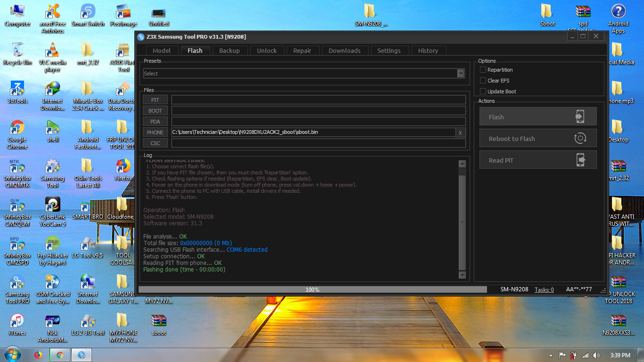Click the CSC file path field
The width and height of the screenshot is (644, 362).
point(319,143)
